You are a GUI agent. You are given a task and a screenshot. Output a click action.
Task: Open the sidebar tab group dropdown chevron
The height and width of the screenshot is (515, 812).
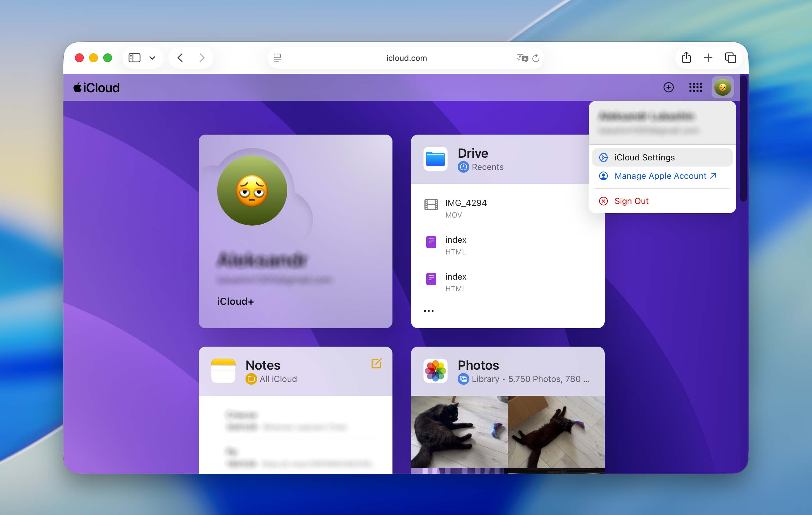(x=152, y=58)
